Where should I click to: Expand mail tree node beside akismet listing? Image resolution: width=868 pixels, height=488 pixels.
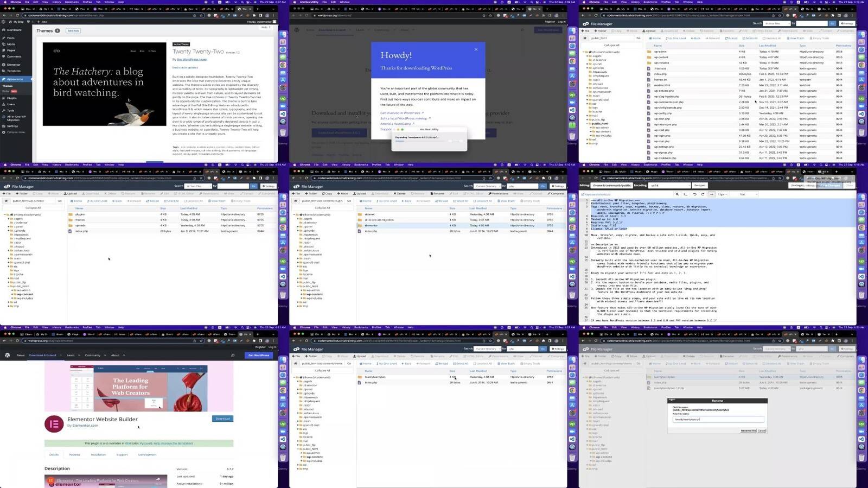point(298,278)
